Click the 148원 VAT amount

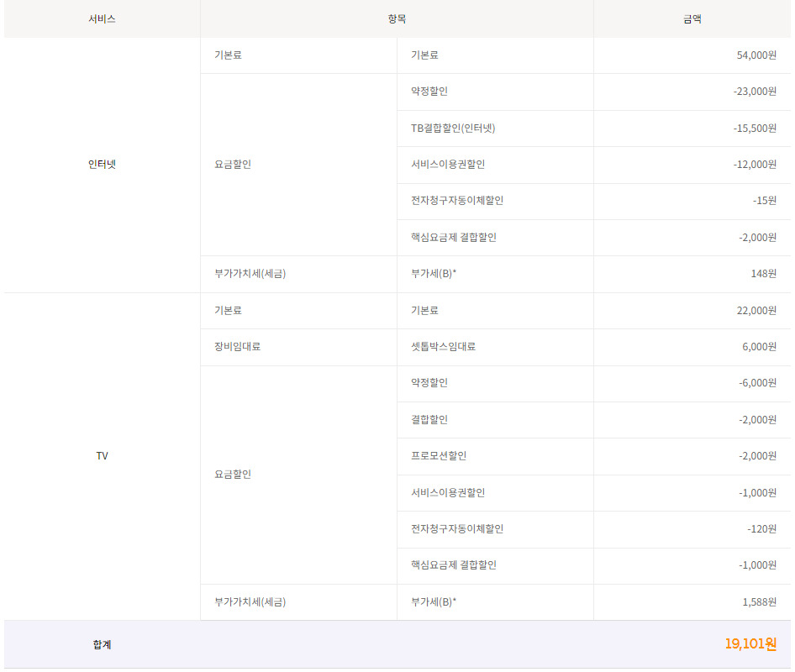(x=763, y=274)
